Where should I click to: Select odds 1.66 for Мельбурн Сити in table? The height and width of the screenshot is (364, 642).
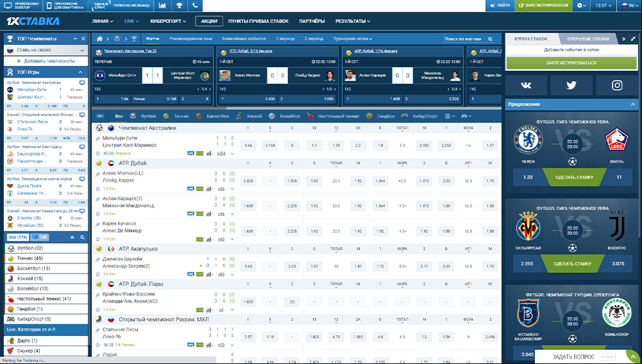tap(248, 145)
